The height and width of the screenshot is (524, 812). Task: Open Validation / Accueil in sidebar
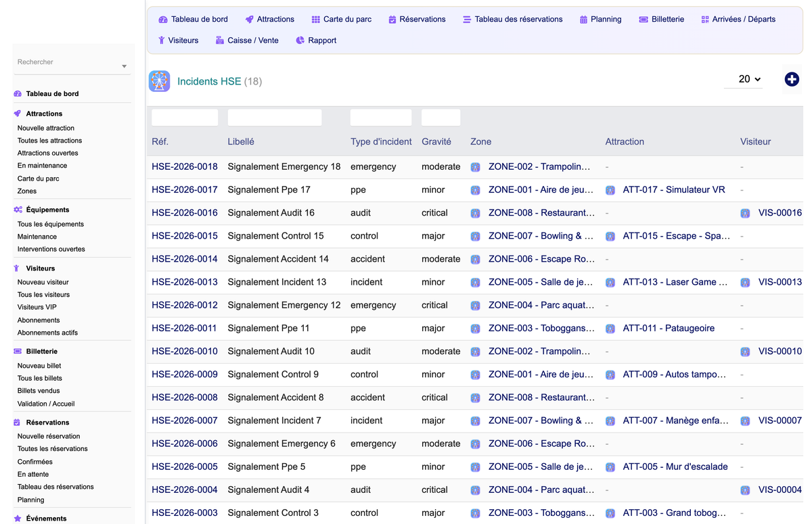(x=46, y=404)
